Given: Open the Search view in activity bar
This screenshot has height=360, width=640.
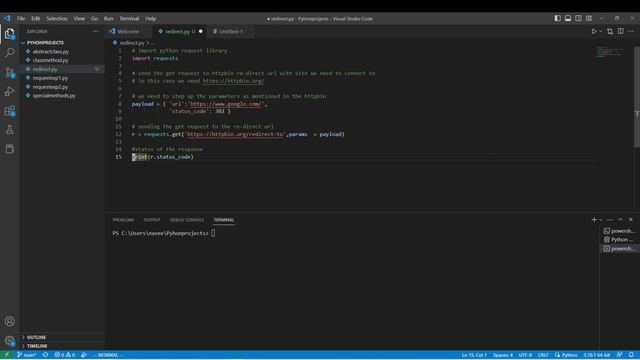Looking at the screenshot, I should click(9, 53).
